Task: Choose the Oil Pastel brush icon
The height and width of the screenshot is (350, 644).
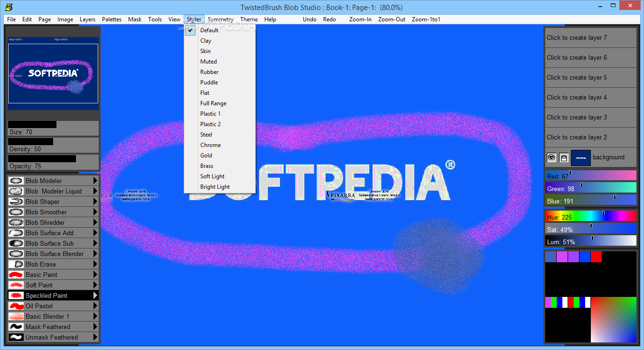Action: point(16,306)
